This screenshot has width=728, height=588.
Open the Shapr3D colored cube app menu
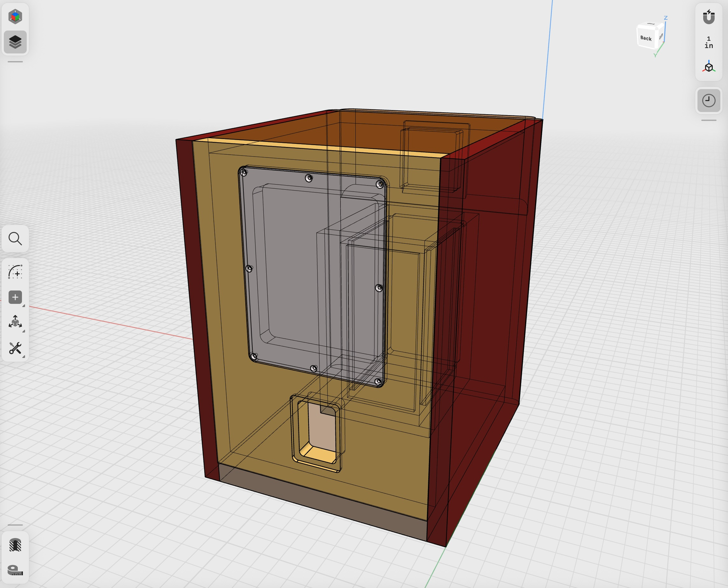[15, 17]
